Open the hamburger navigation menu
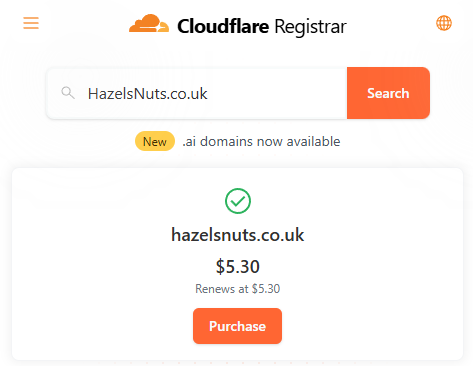473x366 pixels. pyautogui.click(x=31, y=23)
